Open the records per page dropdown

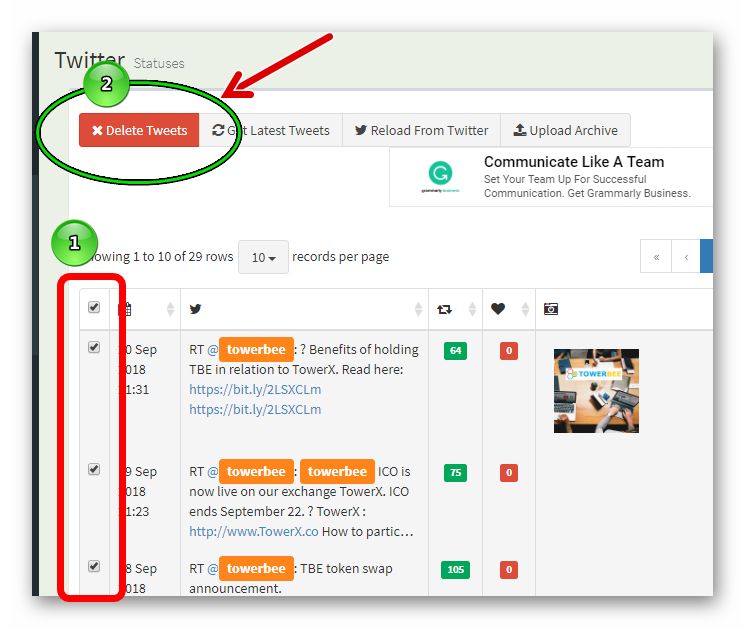coord(263,257)
